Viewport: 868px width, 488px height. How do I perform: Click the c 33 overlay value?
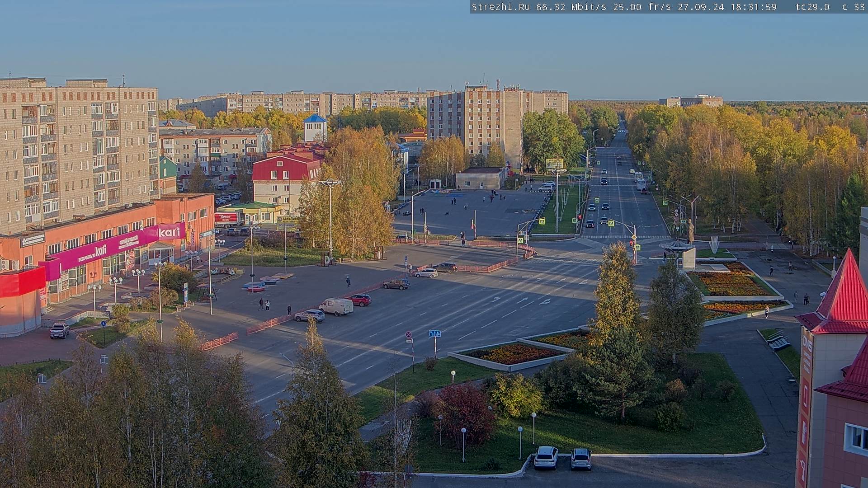pyautogui.click(x=854, y=7)
